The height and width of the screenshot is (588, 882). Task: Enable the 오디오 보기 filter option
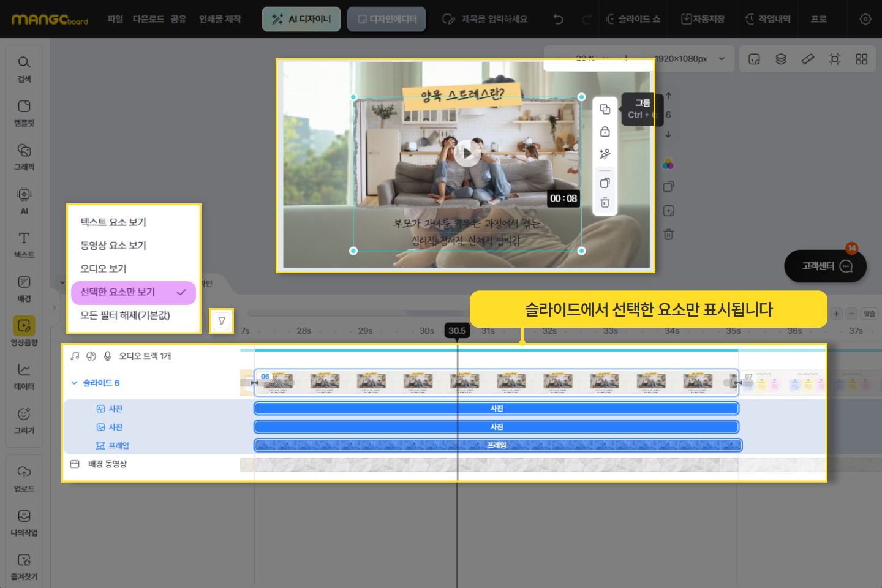104,269
